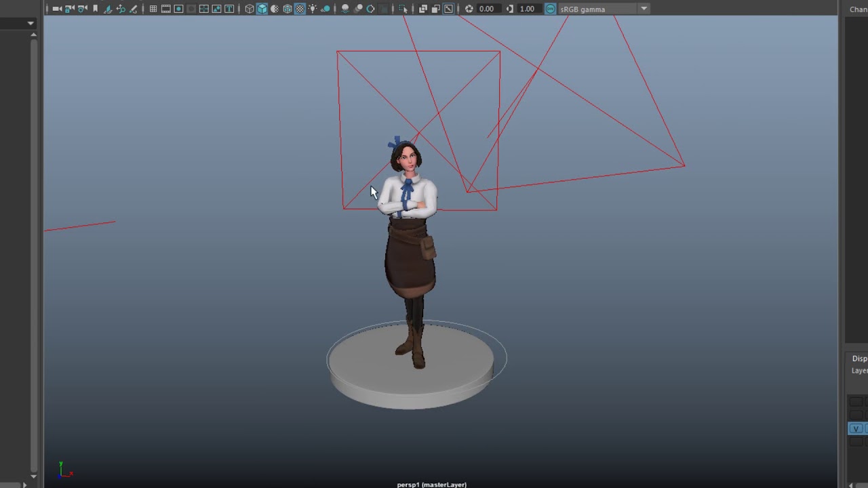Click the Grease Pencil icon
Image resolution: width=868 pixels, height=488 pixels.
[134, 9]
